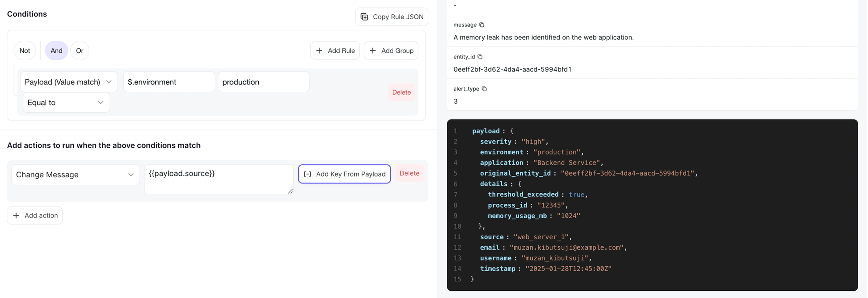868x298 pixels.
Task: Delete the environment condition rule
Action: [x=401, y=92]
